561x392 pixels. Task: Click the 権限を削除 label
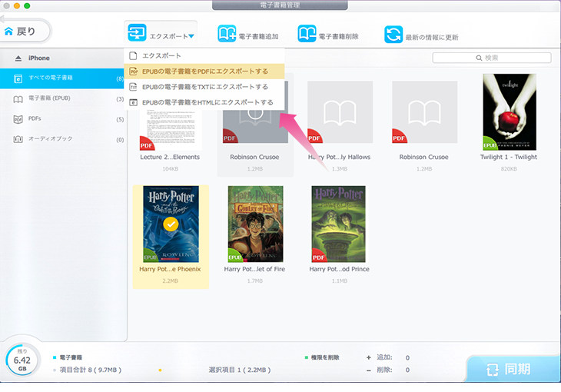point(325,357)
